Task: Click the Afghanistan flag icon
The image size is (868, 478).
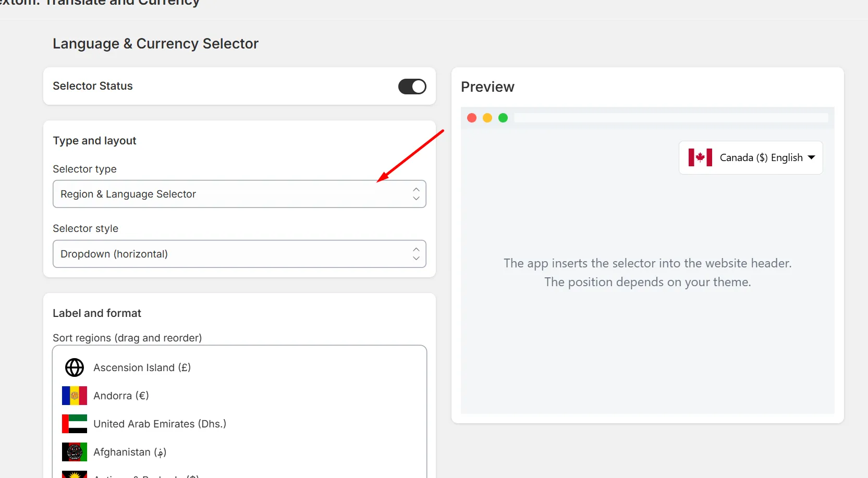Action: coord(75,452)
